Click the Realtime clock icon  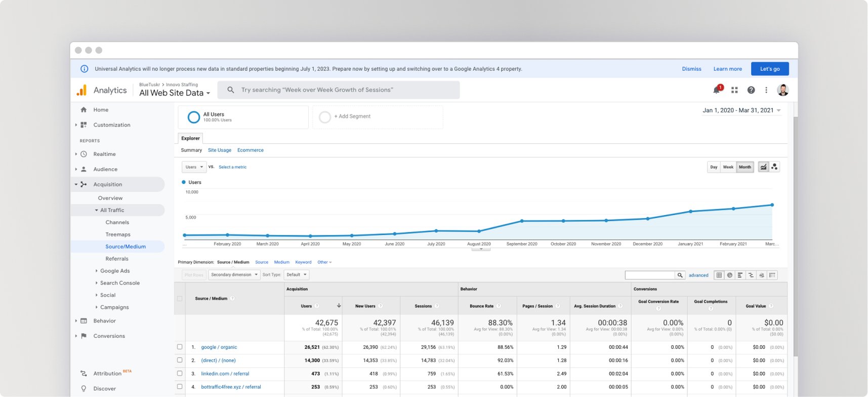click(84, 154)
